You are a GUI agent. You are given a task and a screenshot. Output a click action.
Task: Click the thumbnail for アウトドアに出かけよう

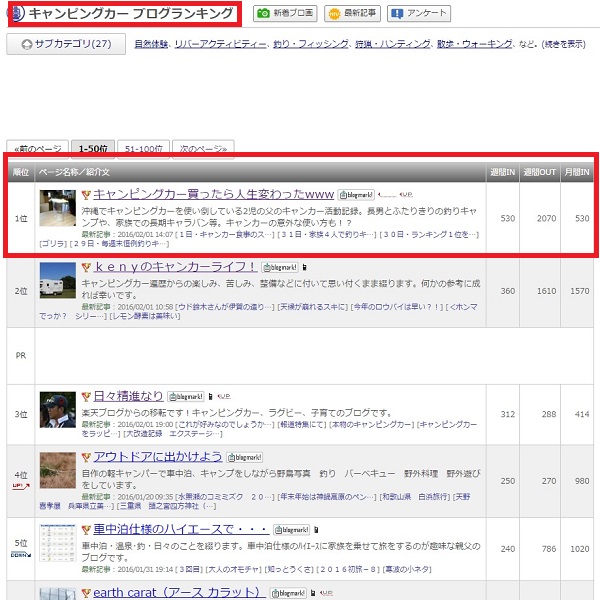[x=58, y=470]
